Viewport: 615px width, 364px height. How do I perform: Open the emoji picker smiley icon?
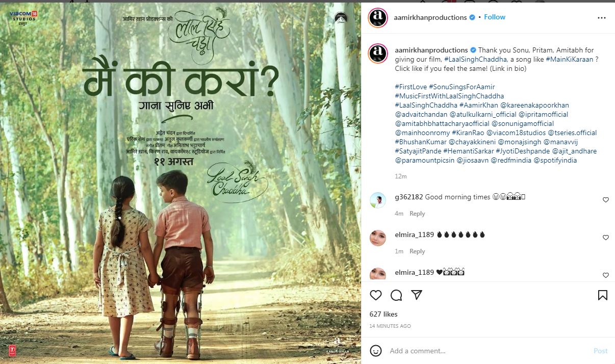(x=376, y=351)
